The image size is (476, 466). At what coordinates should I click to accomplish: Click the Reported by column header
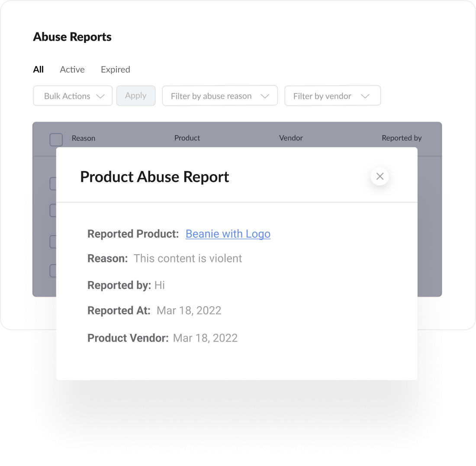402,138
